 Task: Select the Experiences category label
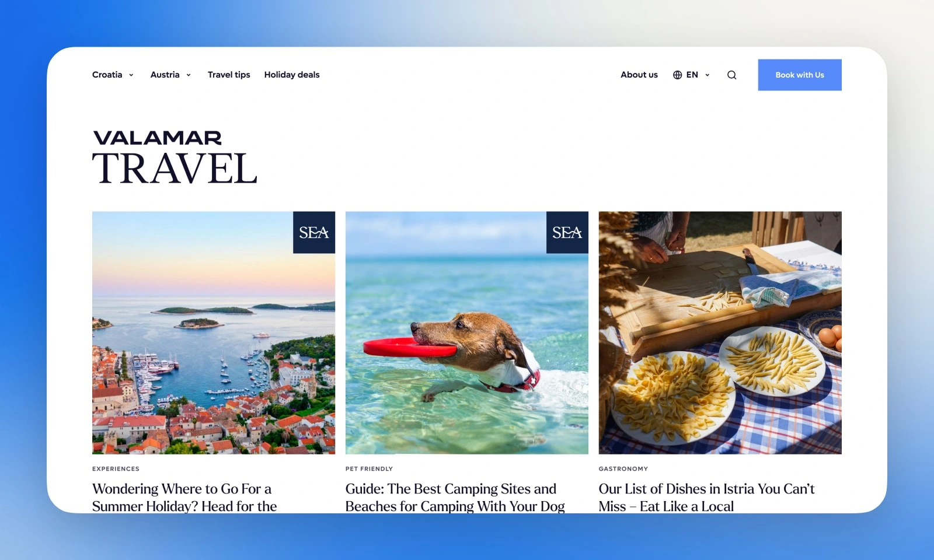116,468
